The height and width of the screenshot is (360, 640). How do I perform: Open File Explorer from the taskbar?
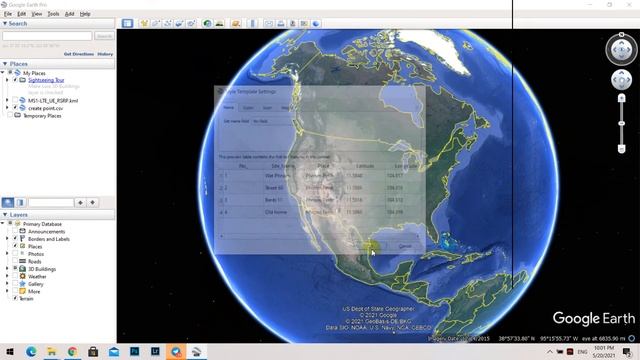point(51,351)
